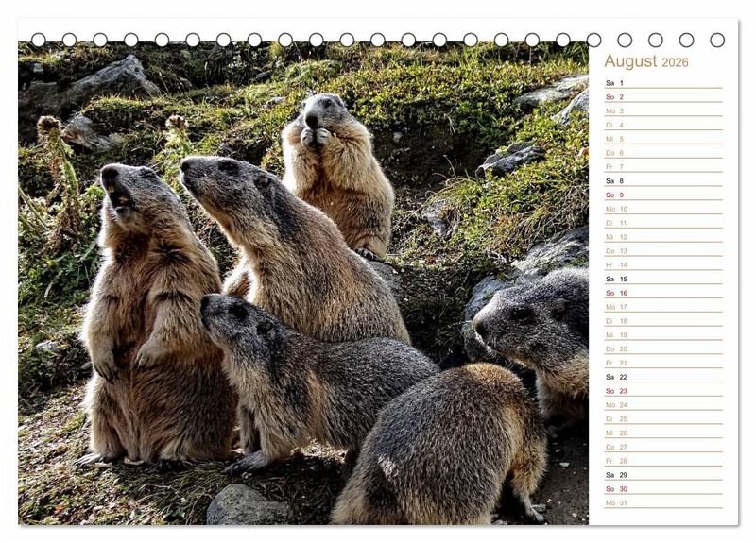Choose the Friday 21 date row
This screenshot has height=543, width=756.
[x=662, y=363]
